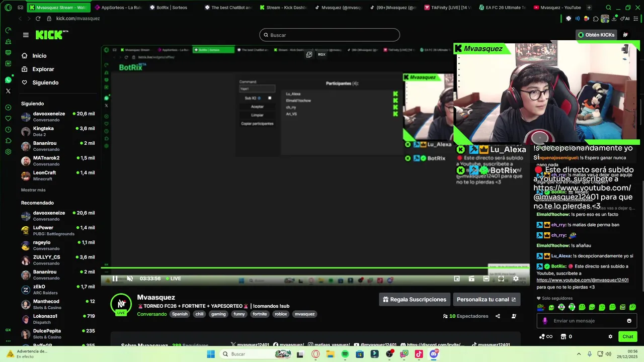Toggle fullscreen on the player

pyautogui.click(x=501, y=279)
